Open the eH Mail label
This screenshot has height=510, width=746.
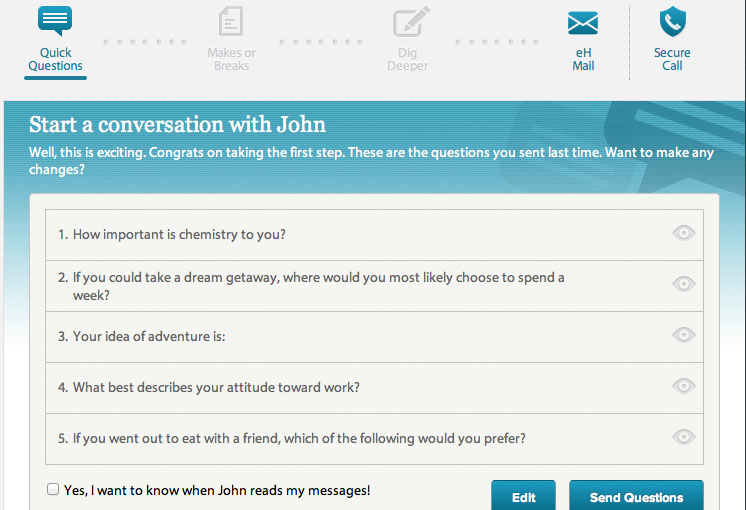pos(583,59)
